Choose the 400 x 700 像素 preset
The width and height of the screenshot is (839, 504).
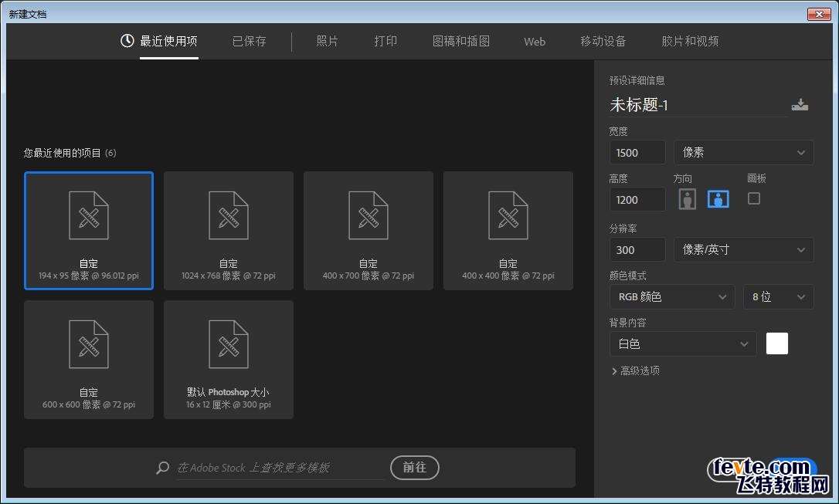(x=369, y=230)
